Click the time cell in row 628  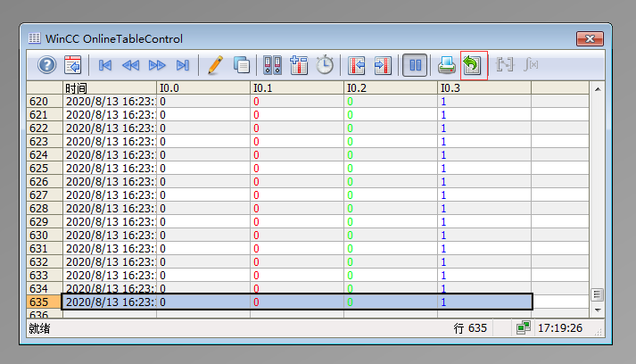click(110, 209)
